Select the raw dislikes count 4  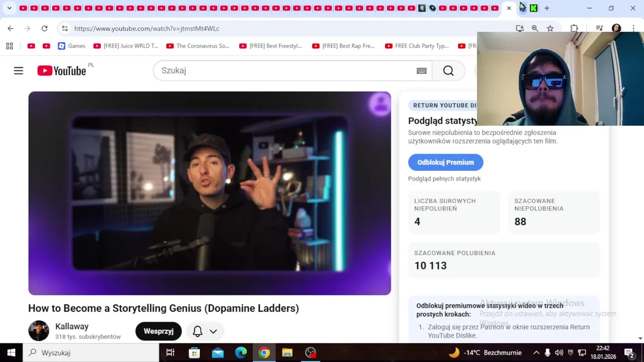(417, 222)
